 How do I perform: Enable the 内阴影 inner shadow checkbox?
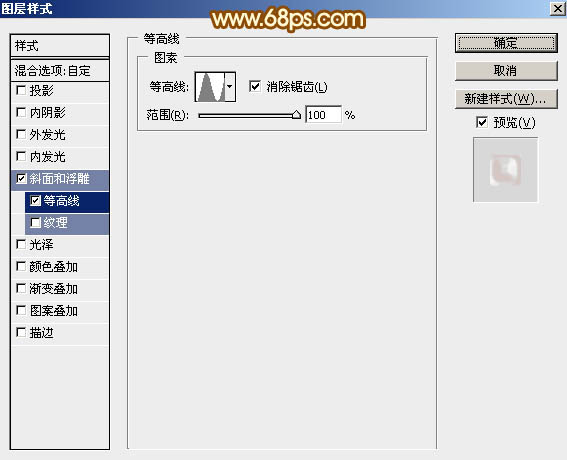tap(21, 112)
